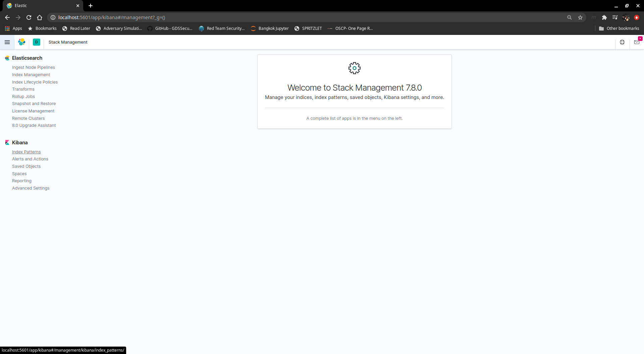
Task: Reload the current browser page
Action: click(29, 17)
